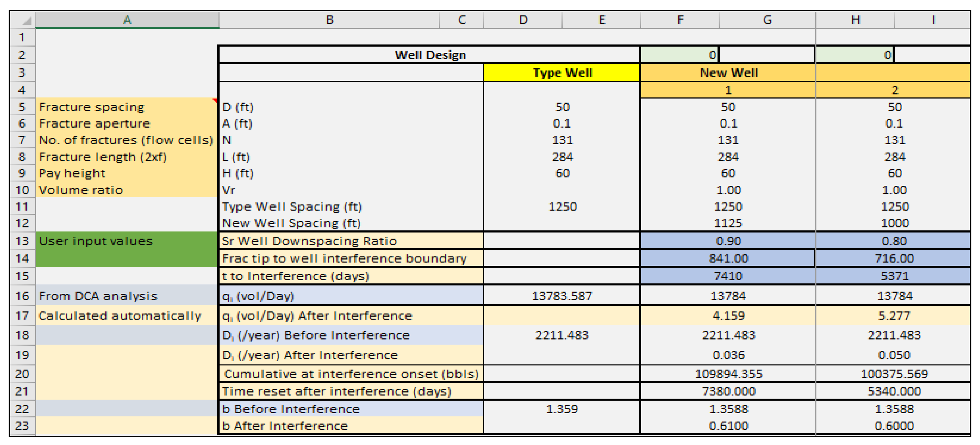Image resolution: width=980 pixels, height=445 pixels.
Task: Select column A header
Action: click(x=127, y=20)
